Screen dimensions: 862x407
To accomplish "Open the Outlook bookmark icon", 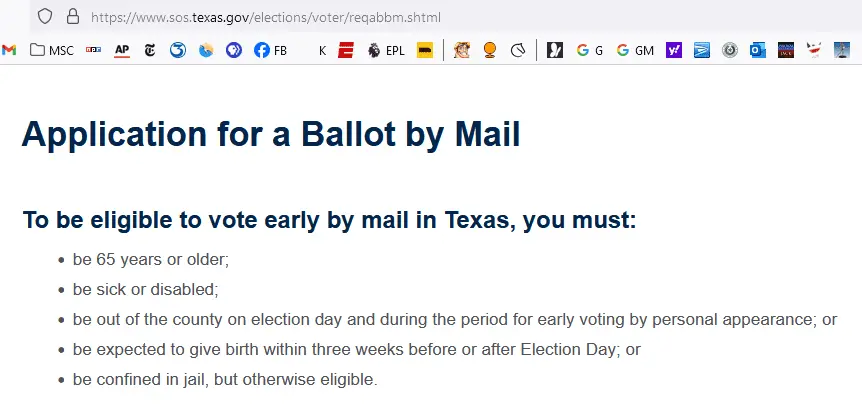I will click(758, 49).
